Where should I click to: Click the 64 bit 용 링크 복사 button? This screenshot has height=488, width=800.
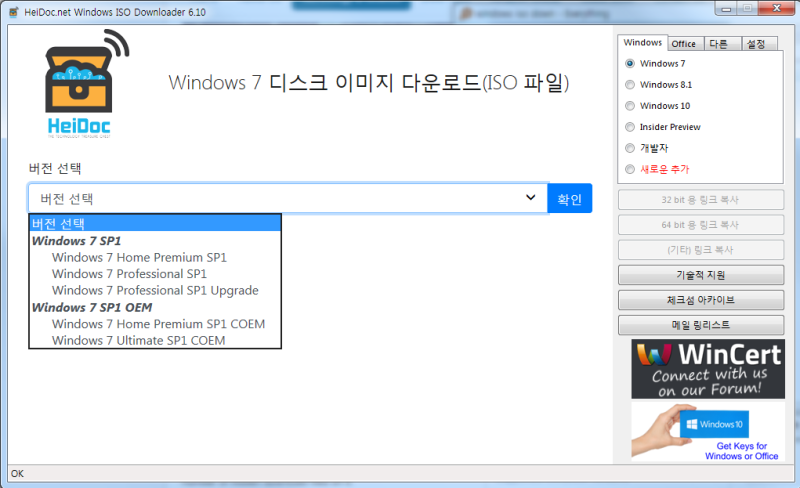point(701,225)
